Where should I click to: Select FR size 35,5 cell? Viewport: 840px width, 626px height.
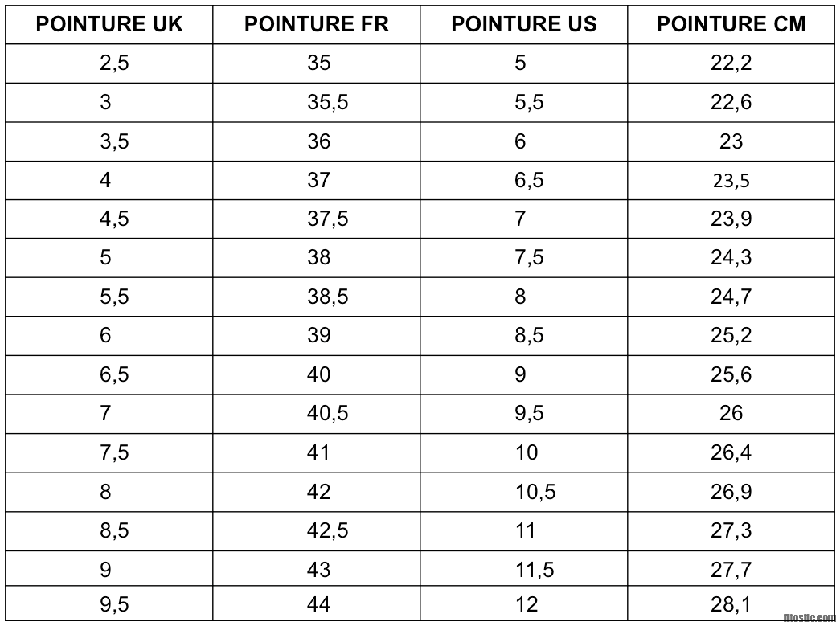click(328, 102)
